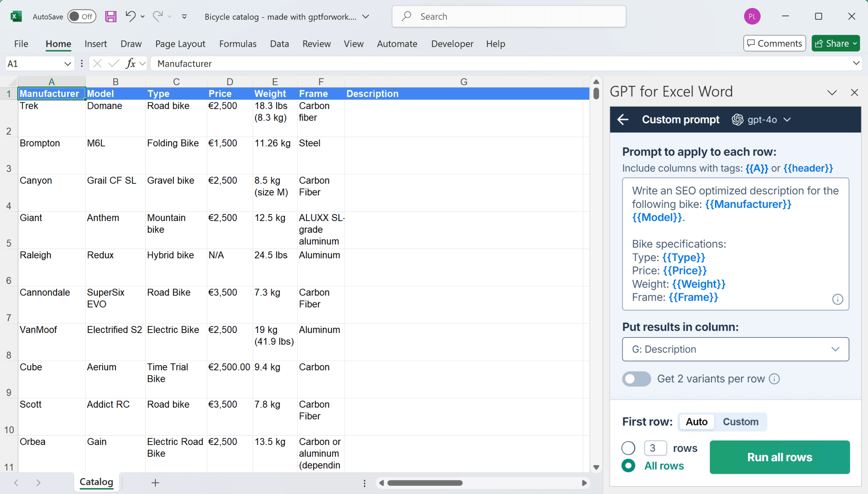The image size is (868, 494).
Task: Close the GPT for Excel Word pane
Action: 854,92
